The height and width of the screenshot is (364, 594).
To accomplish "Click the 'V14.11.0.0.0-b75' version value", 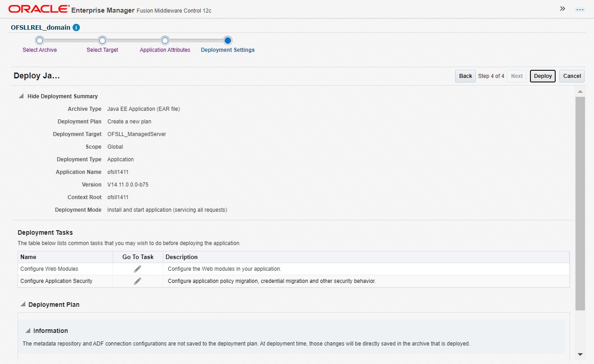I will [x=128, y=185].
